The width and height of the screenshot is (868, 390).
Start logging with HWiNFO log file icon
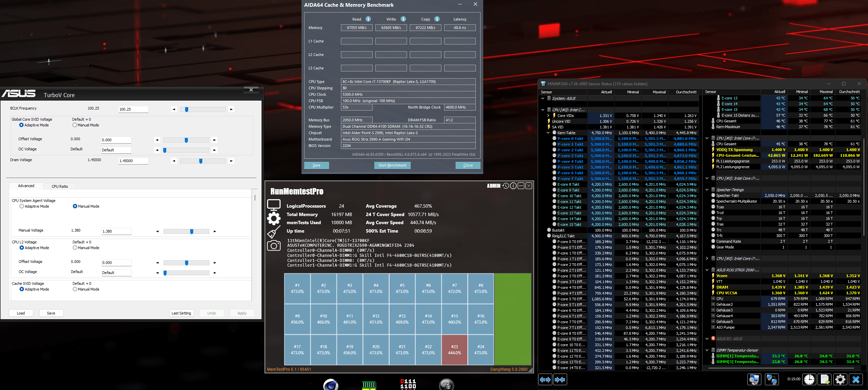tap(825, 379)
